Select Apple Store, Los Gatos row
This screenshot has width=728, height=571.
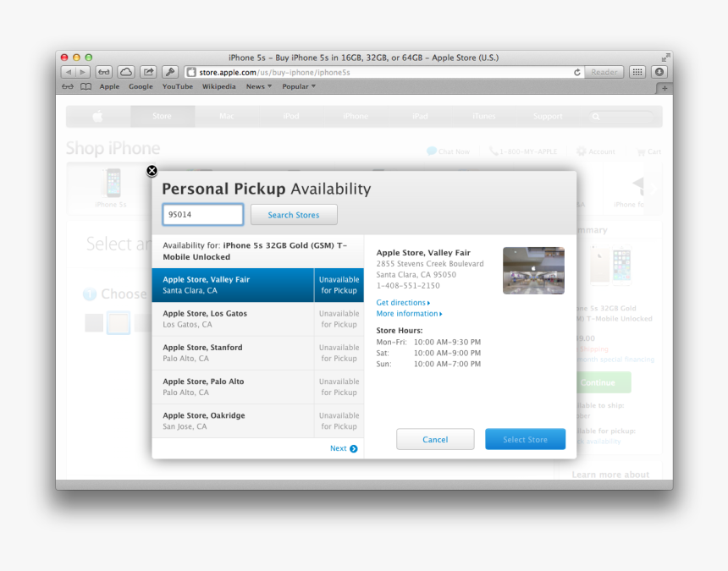(x=257, y=319)
